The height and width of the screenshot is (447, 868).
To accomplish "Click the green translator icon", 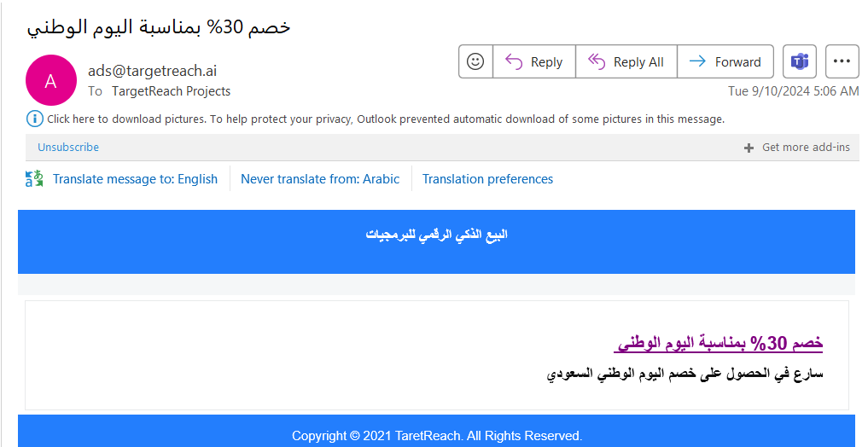I will [x=34, y=179].
